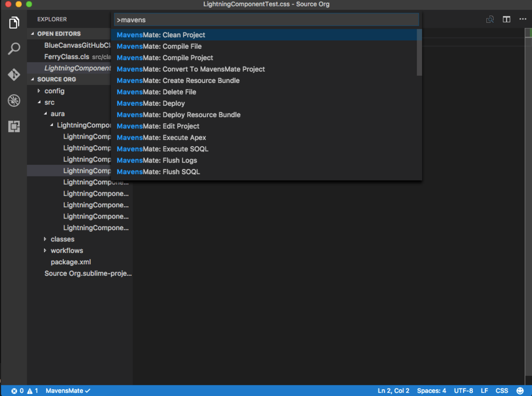Screen dimensions: 532x396
Task: Expand the classes folder
Action: [45, 239]
